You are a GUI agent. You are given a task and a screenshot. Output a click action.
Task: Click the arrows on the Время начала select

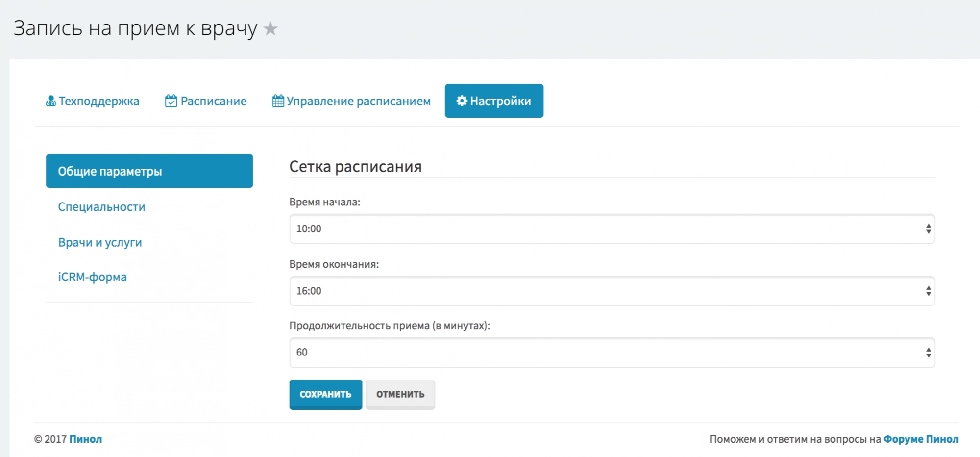pos(928,229)
